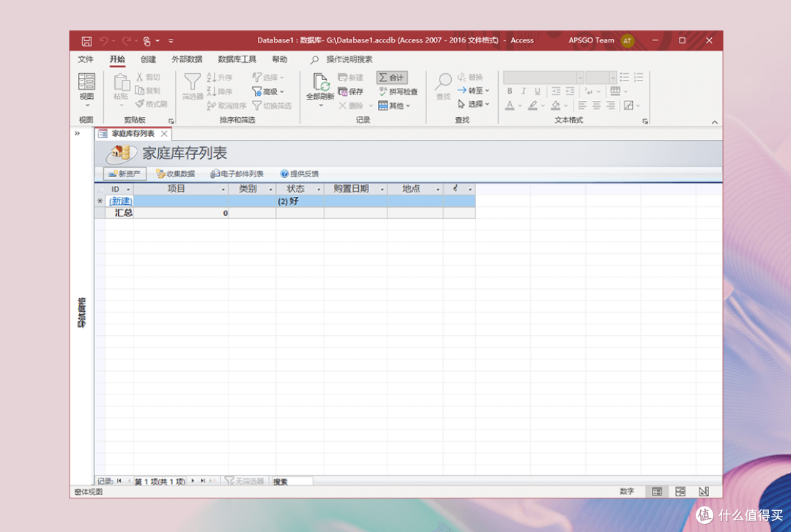Open the Advanced (高级) filter dropdown
Viewport: 791px width, 532px height.
pyautogui.click(x=268, y=91)
